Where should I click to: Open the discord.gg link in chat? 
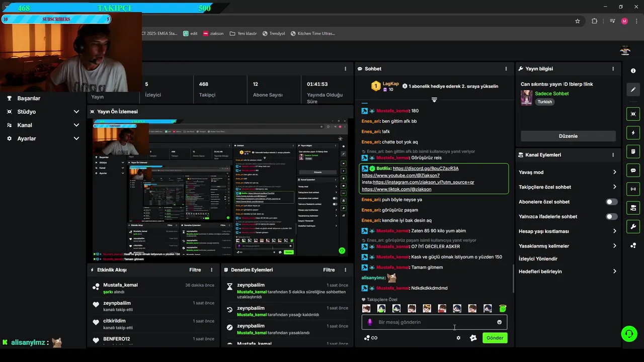(x=426, y=168)
